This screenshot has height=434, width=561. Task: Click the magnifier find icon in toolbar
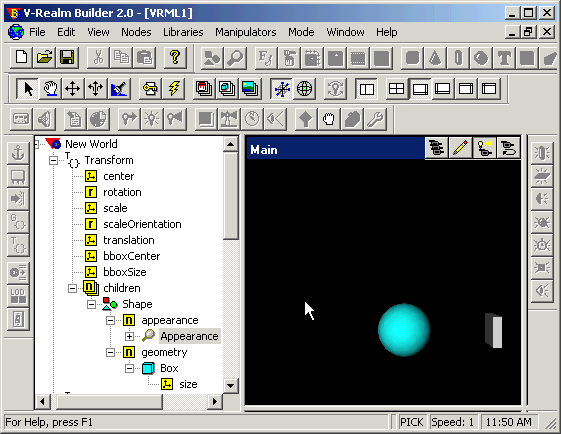(x=235, y=57)
